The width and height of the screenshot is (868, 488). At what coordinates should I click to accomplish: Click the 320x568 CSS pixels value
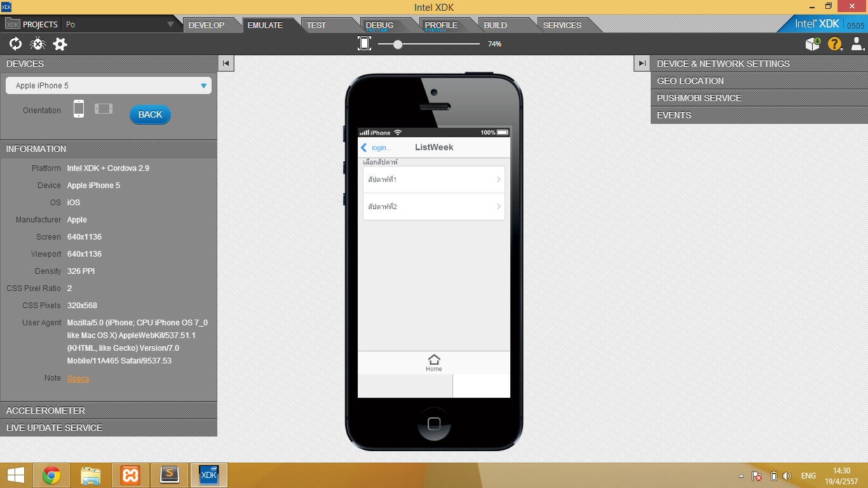click(82, 306)
